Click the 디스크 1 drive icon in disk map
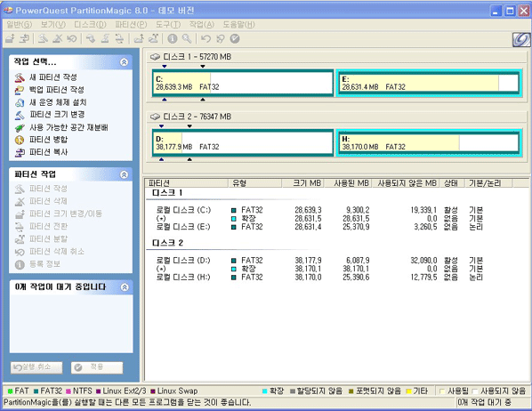The height and width of the screenshot is (411, 532). point(155,57)
